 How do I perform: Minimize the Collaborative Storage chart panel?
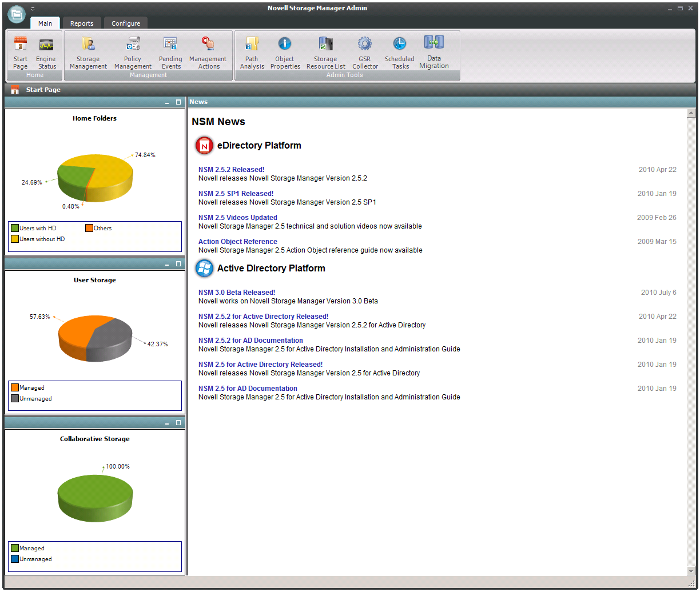[x=167, y=423]
